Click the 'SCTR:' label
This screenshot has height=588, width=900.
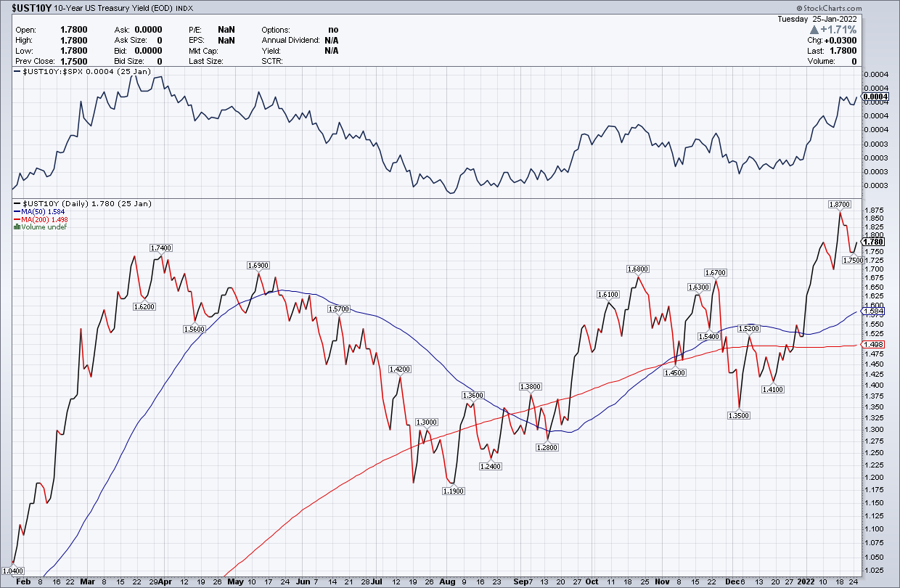pyautogui.click(x=272, y=61)
